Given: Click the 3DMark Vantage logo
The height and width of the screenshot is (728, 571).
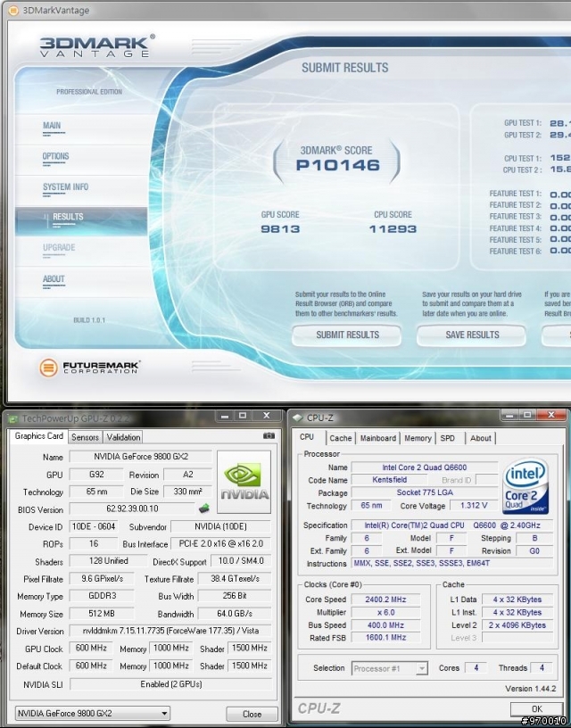Looking at the screenshot, I should click(x=97, y=46).
